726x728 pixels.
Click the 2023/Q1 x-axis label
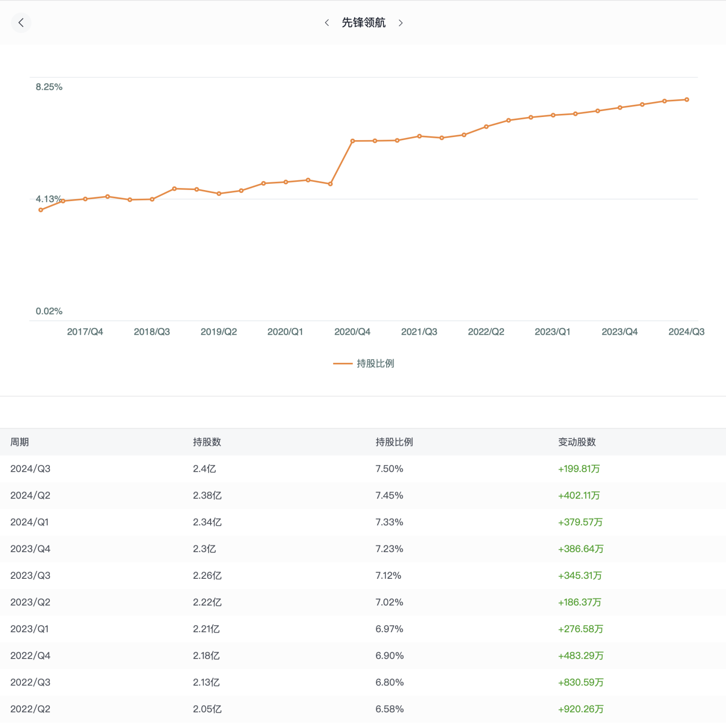[x=552, y=332]
